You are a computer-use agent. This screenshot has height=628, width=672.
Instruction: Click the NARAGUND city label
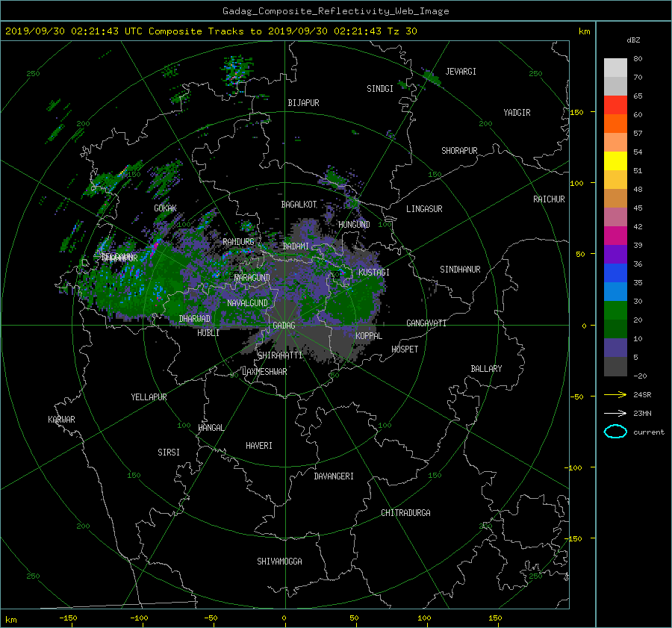(x=252, y=278)
